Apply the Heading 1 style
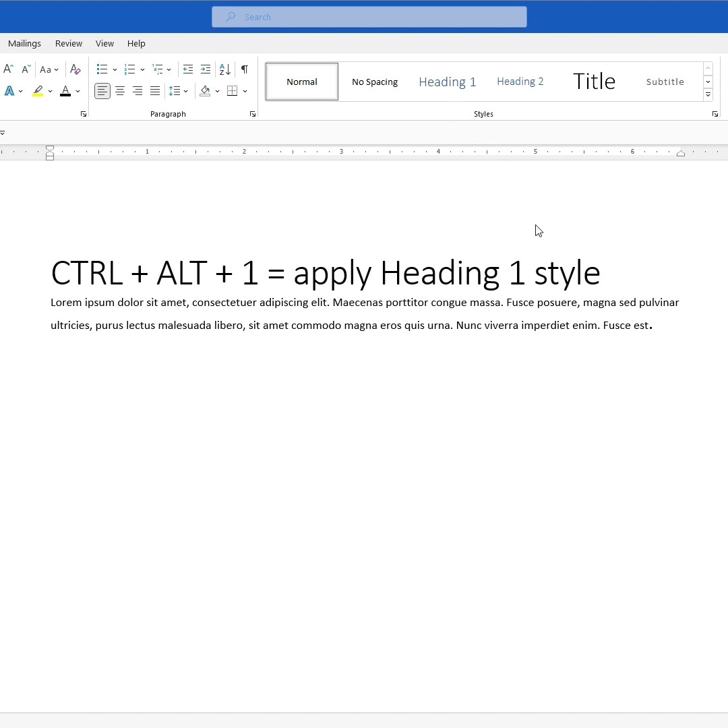 click(x=448, y=82)
